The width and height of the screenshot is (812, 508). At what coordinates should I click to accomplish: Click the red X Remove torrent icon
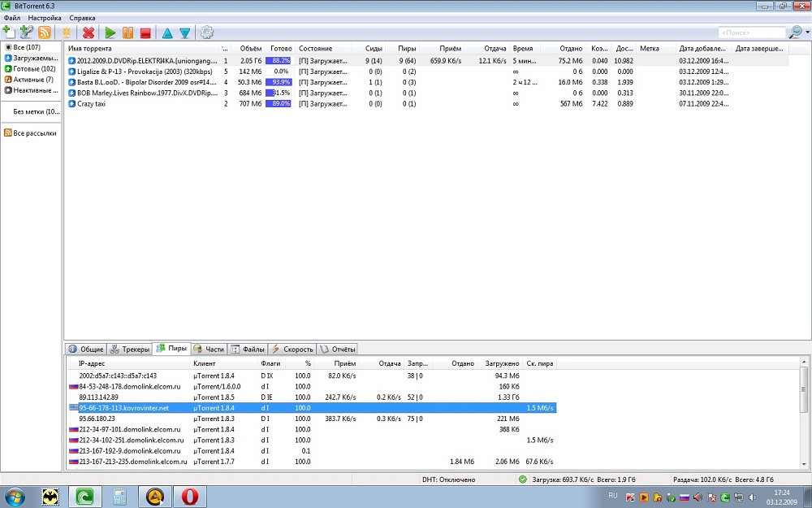[x=89, y=33]
